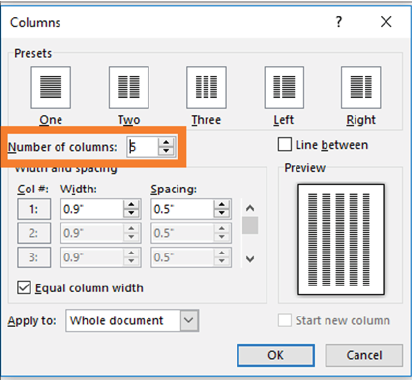Select the Left column preset icon
412x380 pixels.
[284, 87]
